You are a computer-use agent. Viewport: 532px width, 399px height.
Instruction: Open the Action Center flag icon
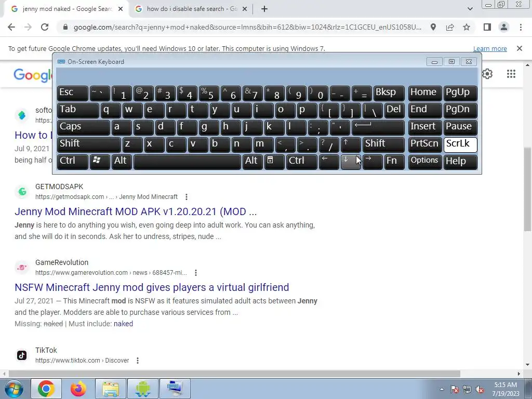point(454,389)
